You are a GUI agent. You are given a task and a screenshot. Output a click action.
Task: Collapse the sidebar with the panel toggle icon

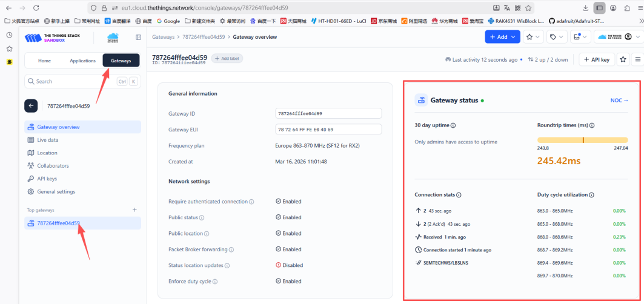138,38
